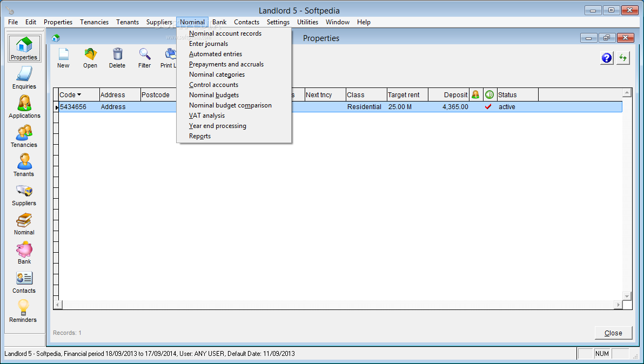Choose VAT analysis menu entry
The image size is (644, 364).
pos(234,116)
